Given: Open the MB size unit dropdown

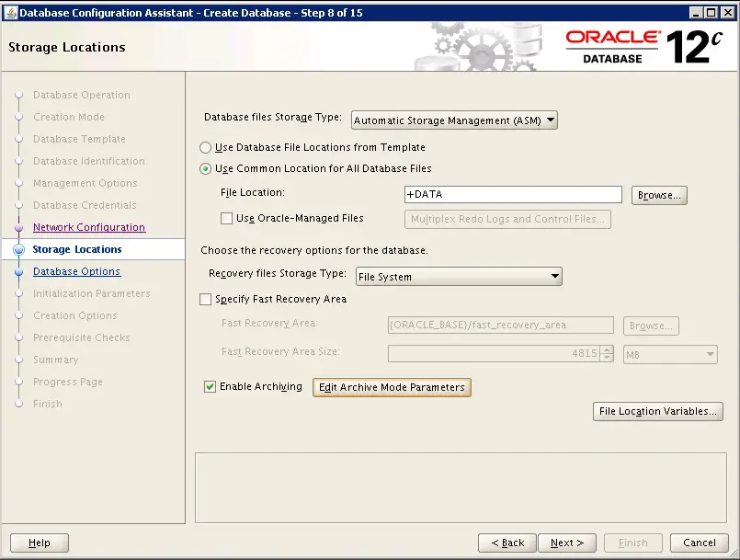Looking at the screenshot, I should click(x=670, y=355).
